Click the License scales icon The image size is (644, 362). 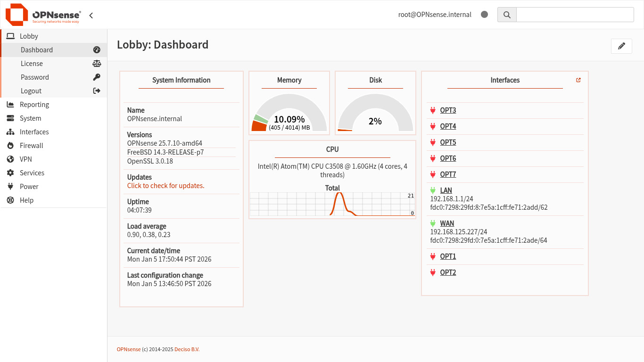coord(97,64)
